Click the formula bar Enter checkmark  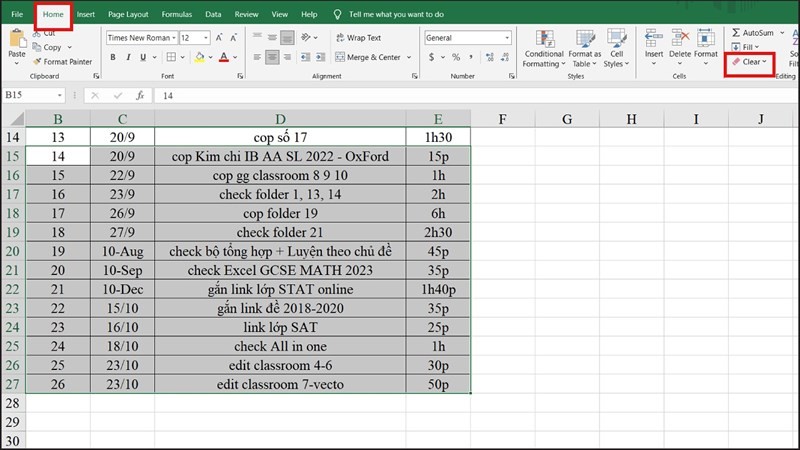[118, 95]
